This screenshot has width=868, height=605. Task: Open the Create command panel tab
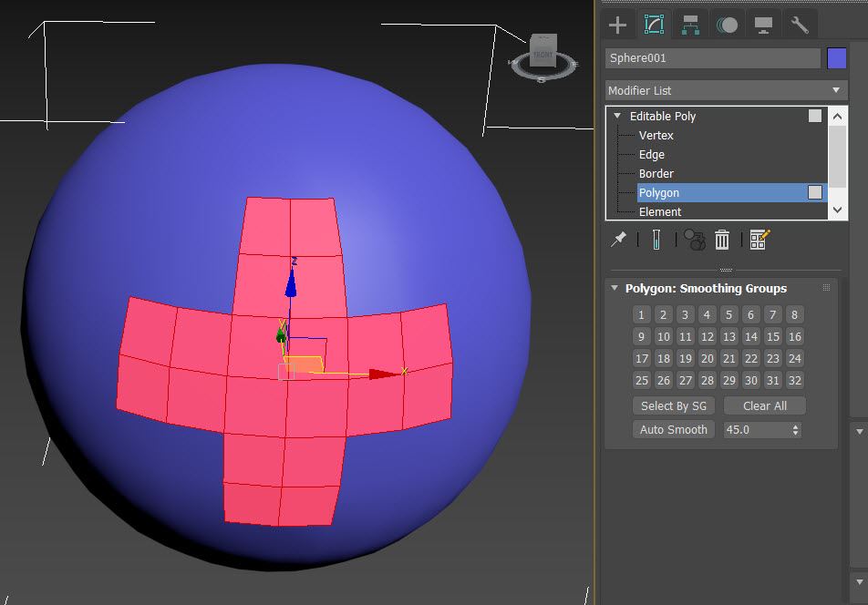coord(618,25)
